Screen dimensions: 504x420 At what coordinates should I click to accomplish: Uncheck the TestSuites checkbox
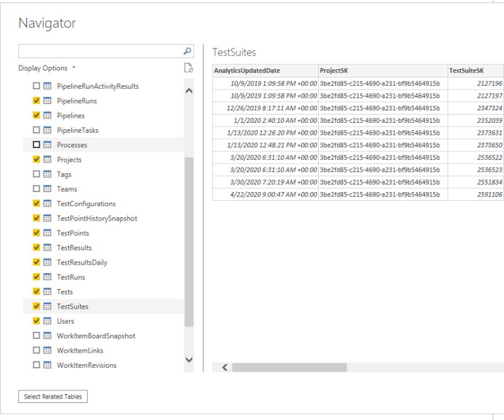pos(37,306)
